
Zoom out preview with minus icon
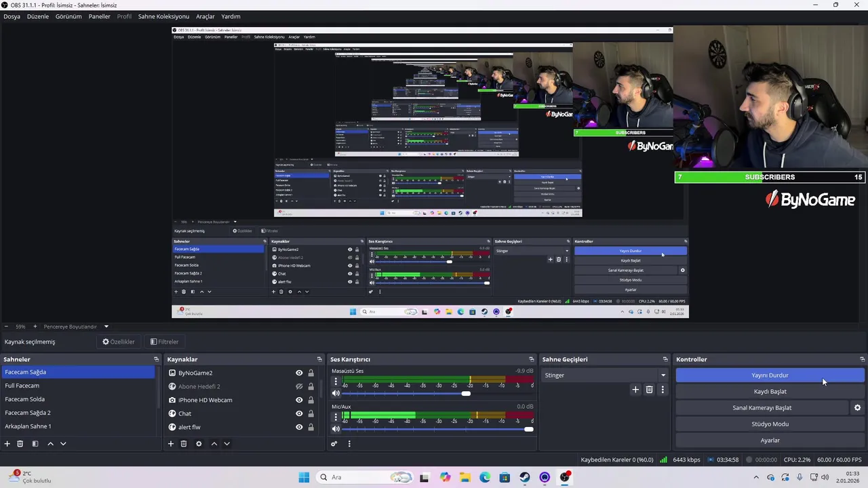6,327
